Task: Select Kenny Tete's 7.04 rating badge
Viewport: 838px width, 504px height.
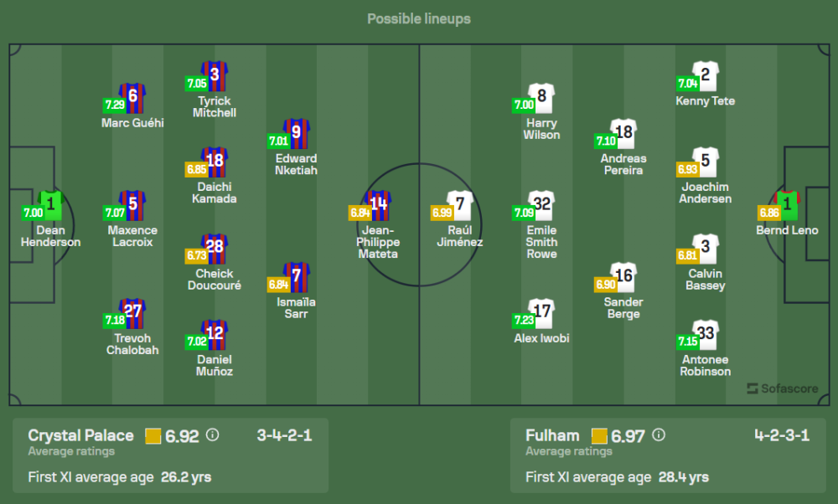Action: [687, 84]
